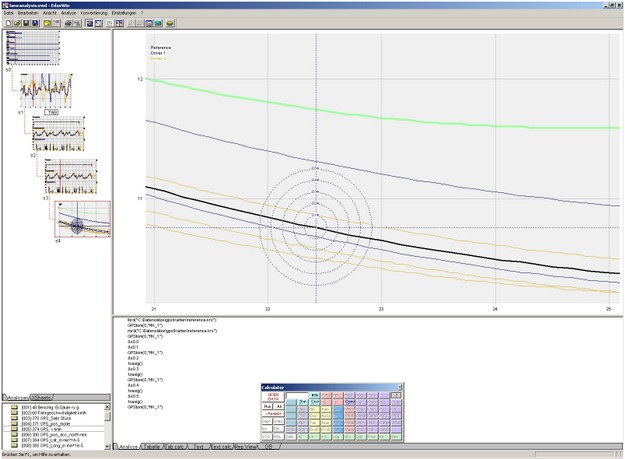The image size is (625, 459).
Task: Click the yellow icon at toolbar's right end
Action: coord(170,21)
